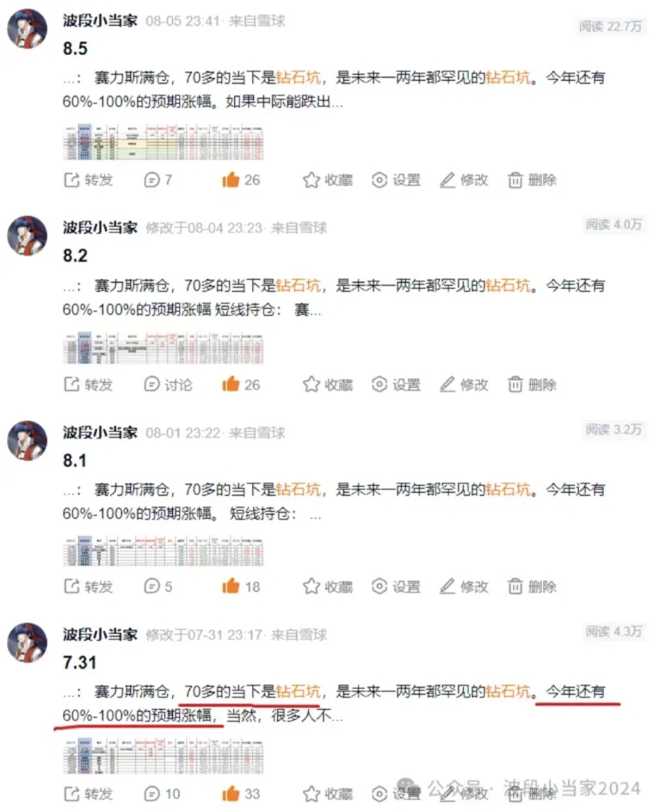Click the author avatar on the 8.1 post
660x812 pixels.
click(27, 440)
